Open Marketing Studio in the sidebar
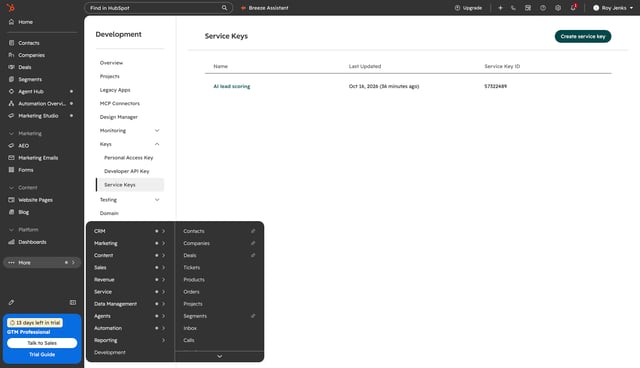The width and height of the screenshot is (640, 368). [x=38, y=116]
